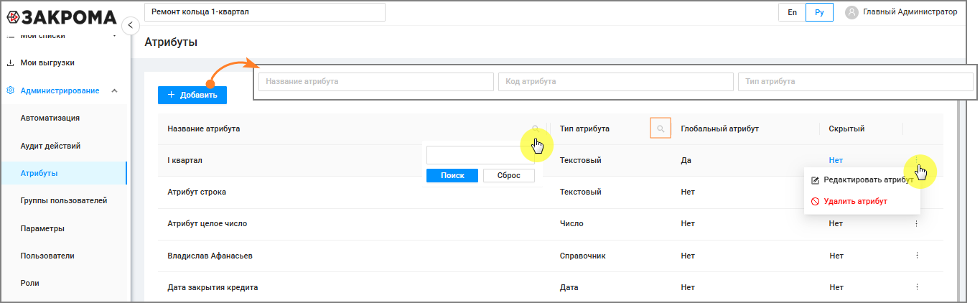Click blue Нет link in I квартал row
This screenshot has height=303, width=980.
835,160
